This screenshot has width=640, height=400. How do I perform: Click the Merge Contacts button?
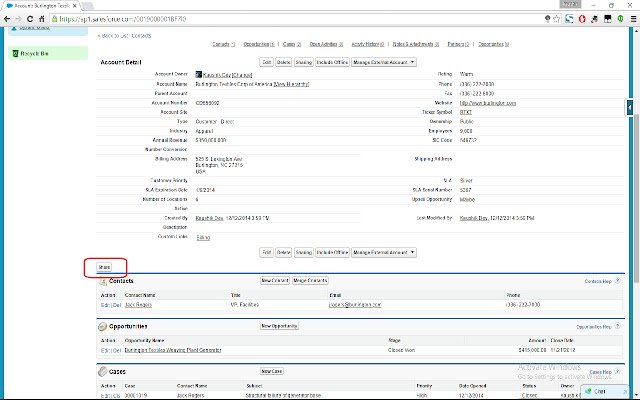click(x=310, y=280)
